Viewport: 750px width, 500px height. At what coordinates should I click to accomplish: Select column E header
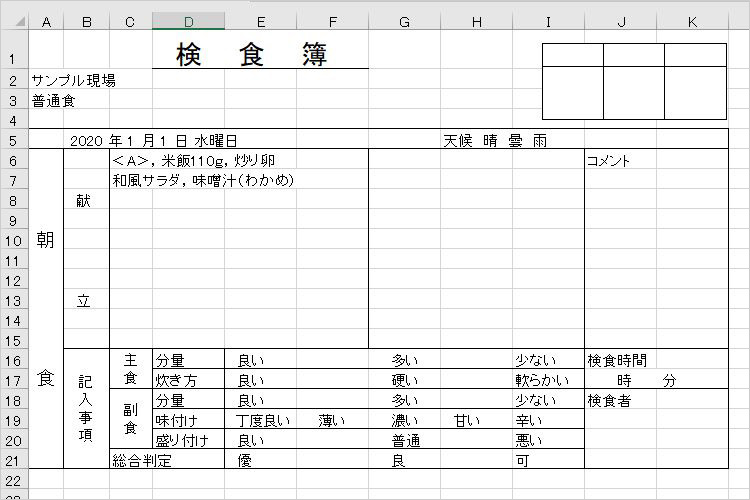click(x=261, y=22)
